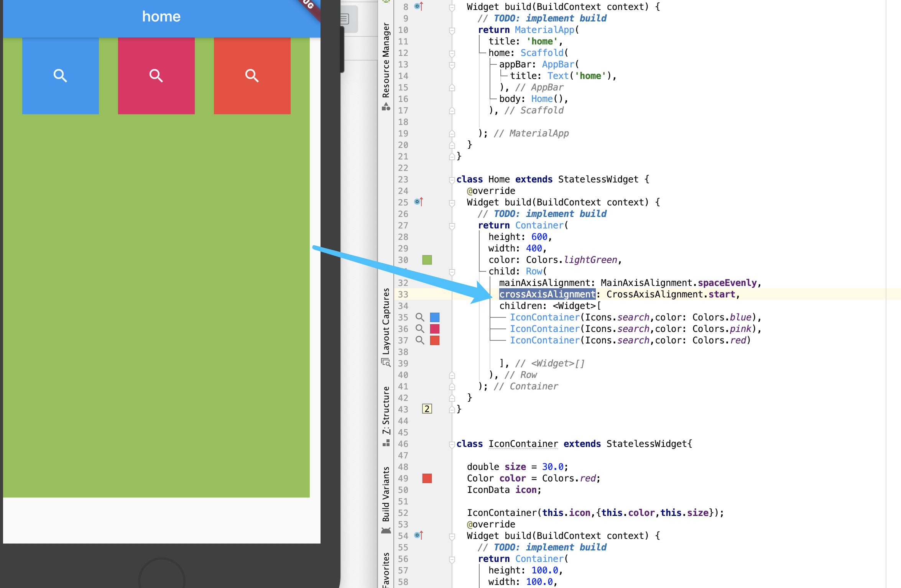
Task: Click search icon preview on line 37
Action: (420, 340)
